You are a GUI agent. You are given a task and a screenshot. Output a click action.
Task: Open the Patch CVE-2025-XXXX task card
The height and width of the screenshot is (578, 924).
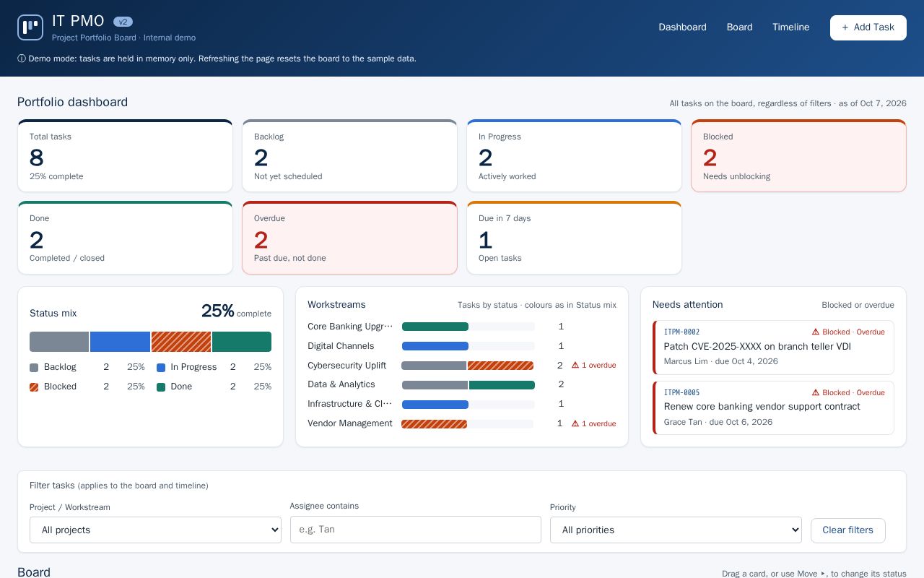773,348
